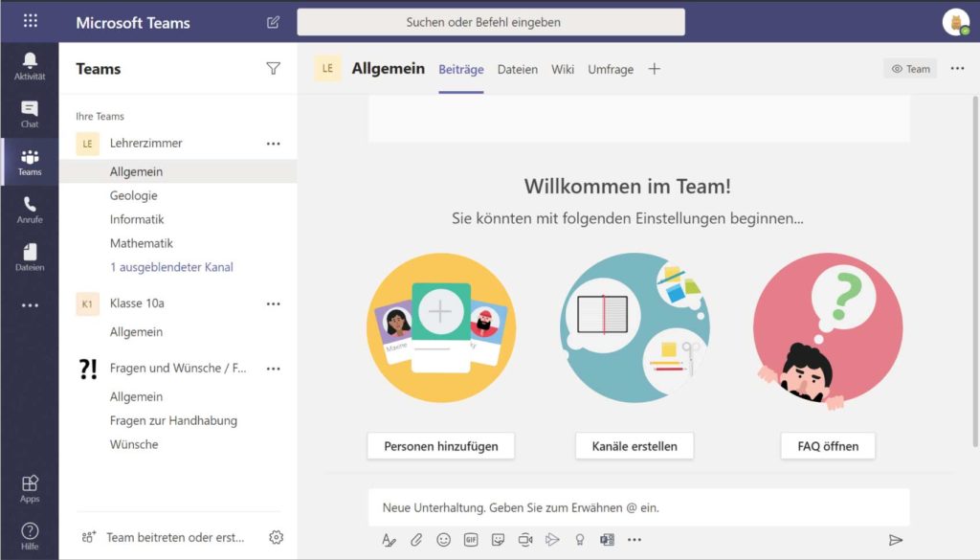
Task: Click the Forms icon in compose toolbar
Action: point(607,540)
